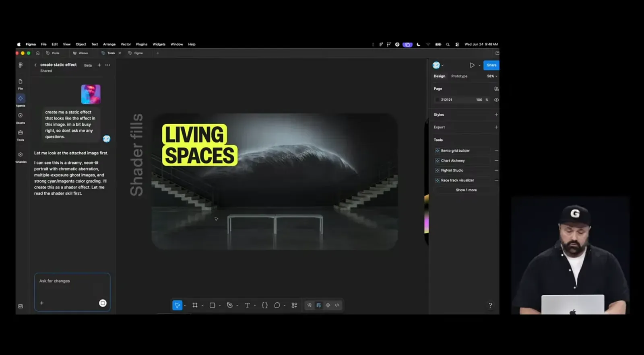Select the Agents panel icon

(x=21, y=98)
